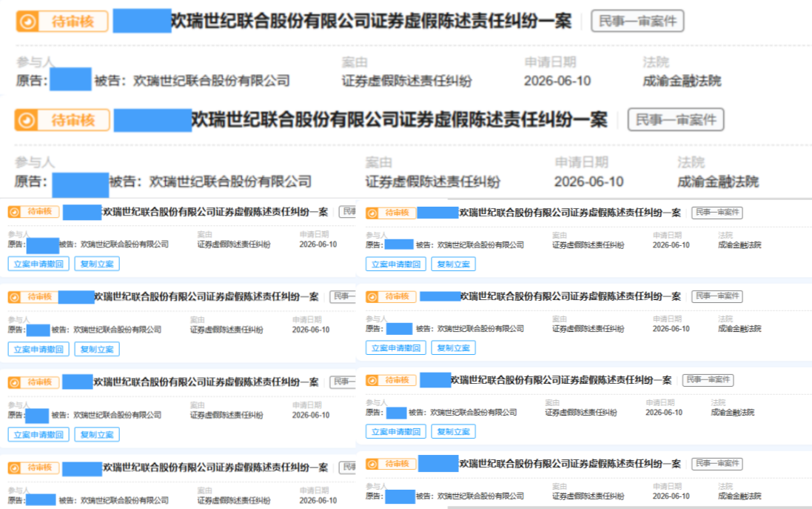Open the case title of the first small left-column card
Screen dimensions: 812x509
click(215, 212)
